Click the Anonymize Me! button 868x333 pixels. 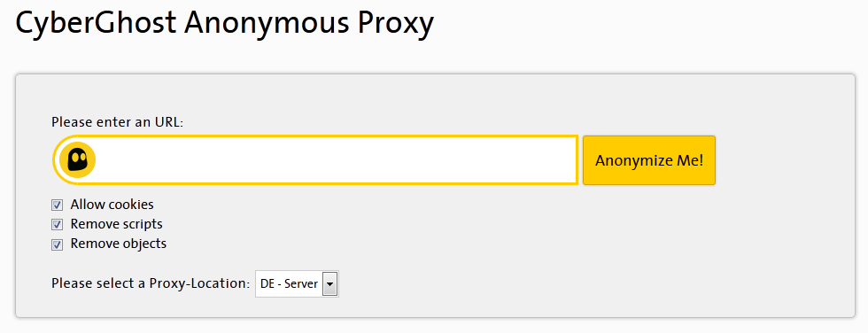[648, 160]
